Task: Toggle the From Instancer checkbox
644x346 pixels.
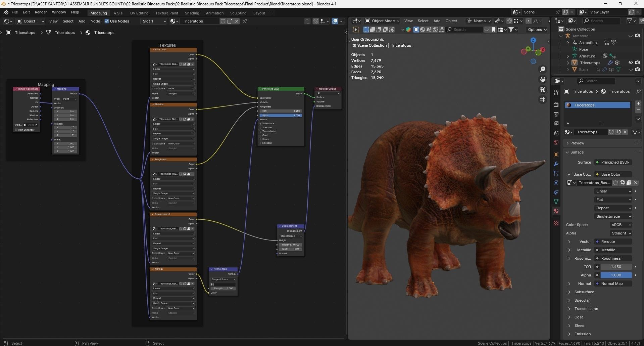Action: (16, 130)
